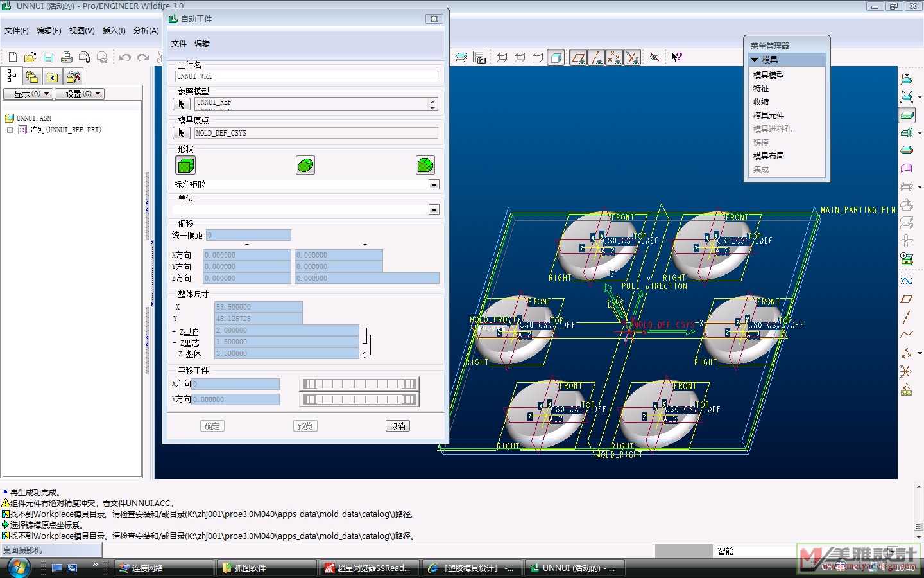The width and height of the screenshot is (924, 578).
Task: Click the 预览 button
Action: [x=305, y=426]
